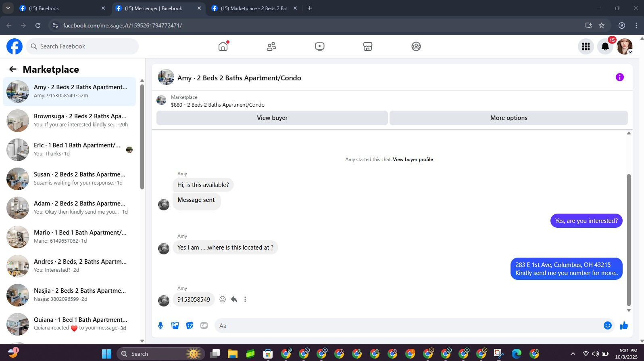
Task: Click the "Yes, are you interested?" message
Action: 586,221
